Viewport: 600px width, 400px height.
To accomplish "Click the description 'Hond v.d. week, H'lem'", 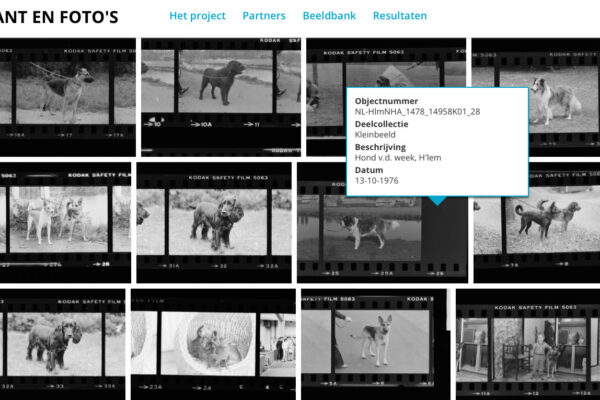I will (x=398, y=157).
